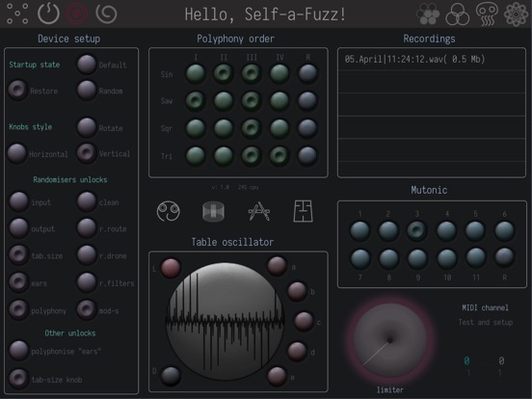
Task: Click the five-dots icon in top bar
Action: [17, 13]
